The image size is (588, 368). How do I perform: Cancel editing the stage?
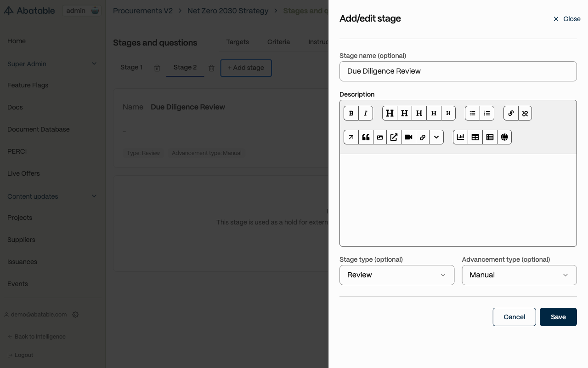click(x=514, y=317)
